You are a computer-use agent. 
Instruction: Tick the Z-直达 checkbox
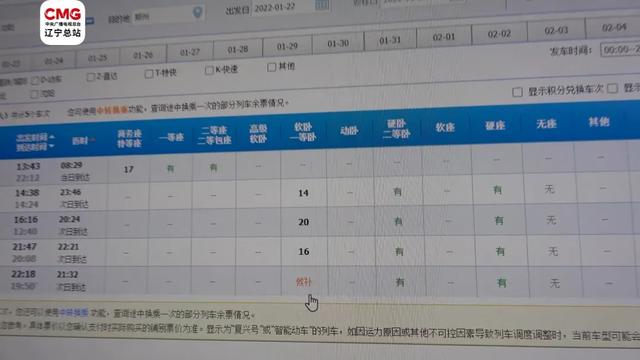(x=91, y=77)
